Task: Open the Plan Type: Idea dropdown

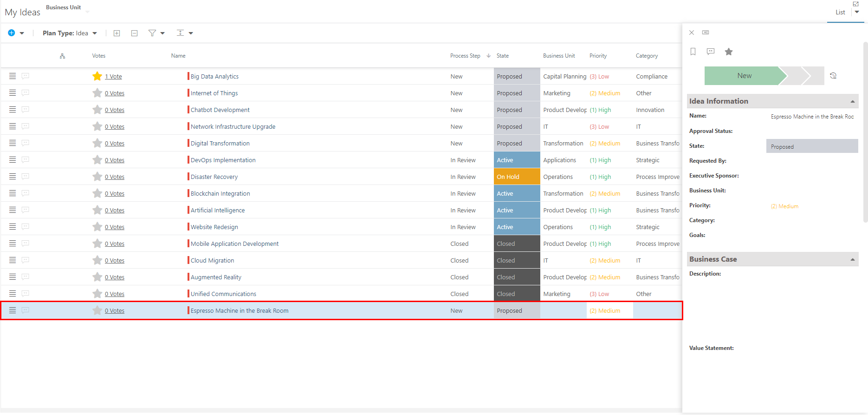Action: (x=70, y=33)
